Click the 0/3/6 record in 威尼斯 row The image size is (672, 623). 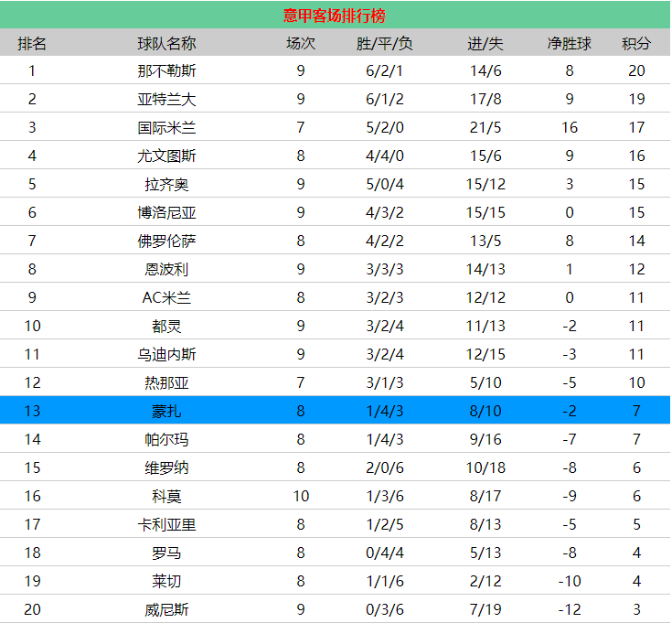[384, 609]
